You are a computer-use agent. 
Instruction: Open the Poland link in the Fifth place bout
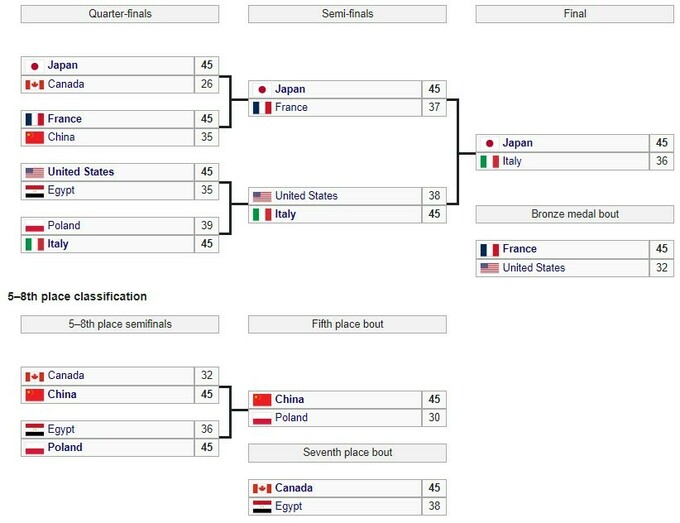coord(292,418)
